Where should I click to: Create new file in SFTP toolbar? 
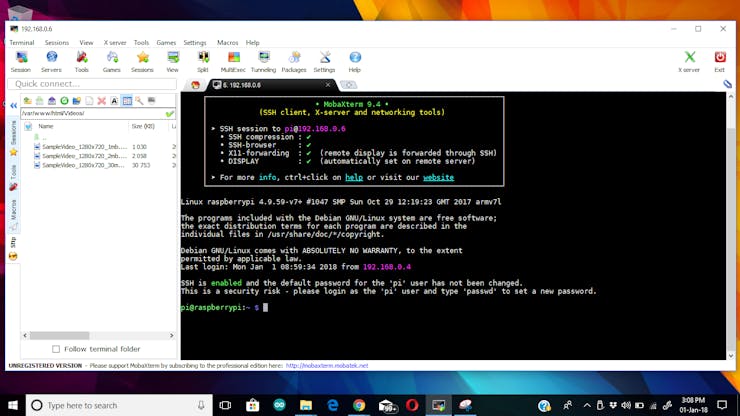[x=89, y=101]
